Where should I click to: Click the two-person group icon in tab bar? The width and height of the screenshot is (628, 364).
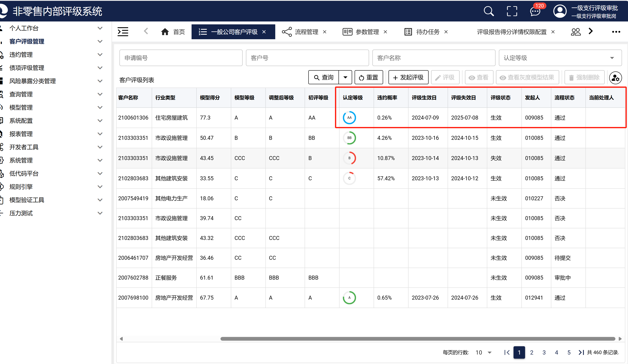tap(576, 32)
